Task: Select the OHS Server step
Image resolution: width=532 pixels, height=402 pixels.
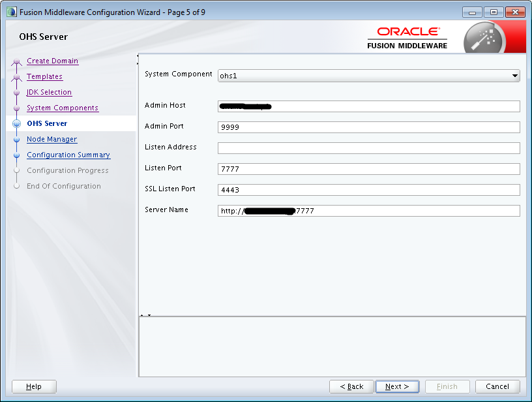Action: tap(47, 123)
